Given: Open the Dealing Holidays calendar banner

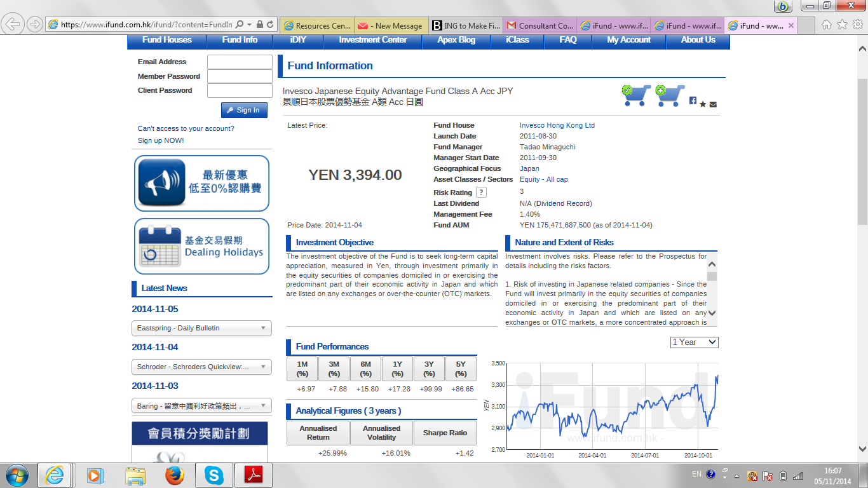Looking at the screenshot, I should coord(201,247).
